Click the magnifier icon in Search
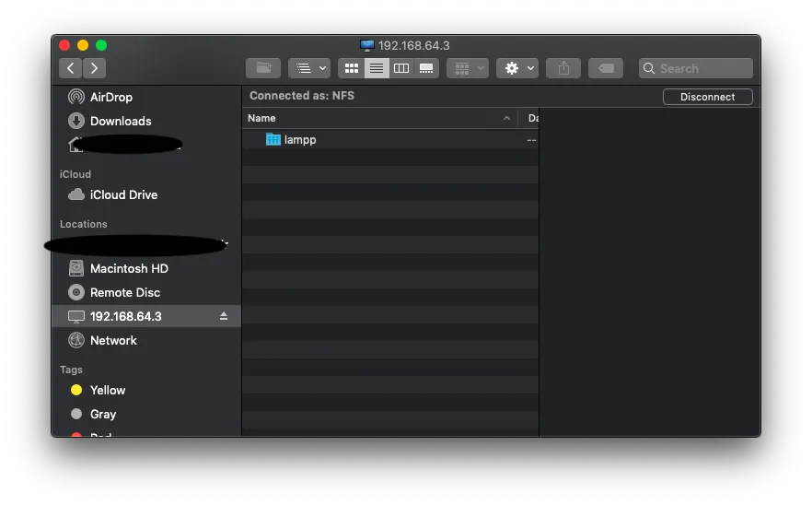The height and width of the screenshot is (505, 812). (649, 68)
